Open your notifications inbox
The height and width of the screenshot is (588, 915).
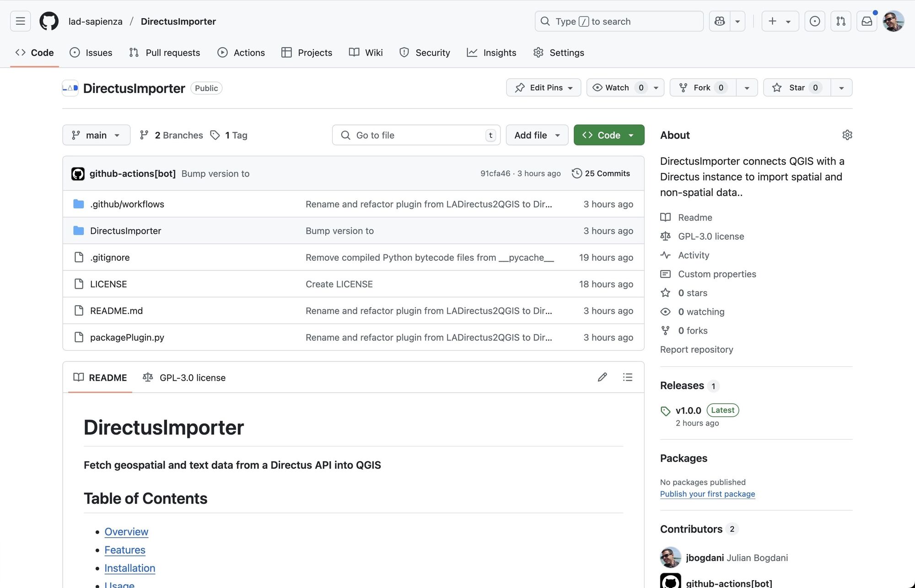pos(867,21)
